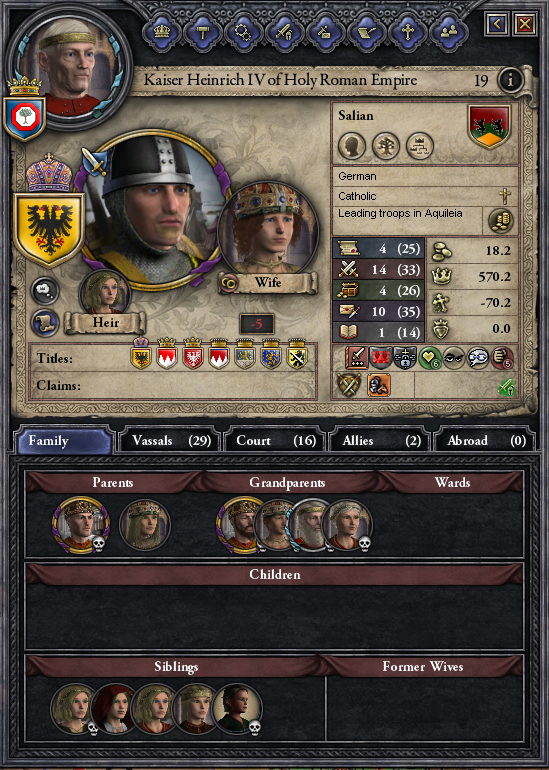Viewport: 549px width, 770px height.
Task: Click the info button beside age 19
Action: pyautogui.click(x=510, y=80)
